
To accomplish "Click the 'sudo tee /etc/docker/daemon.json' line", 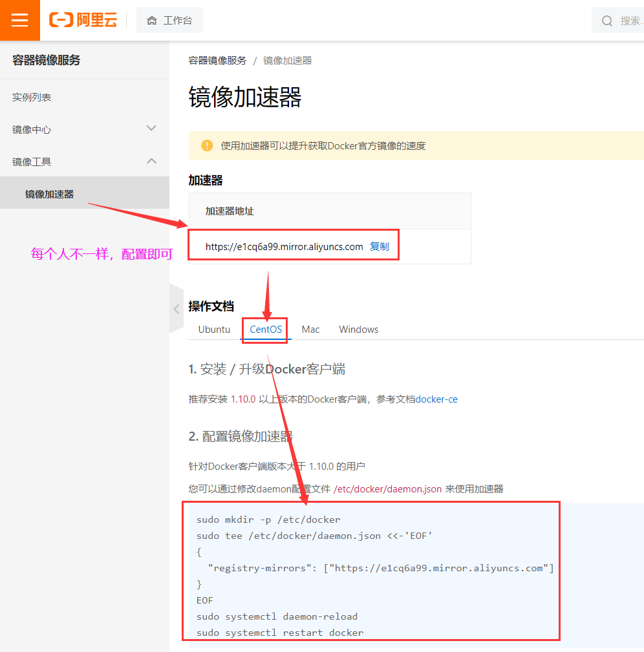I will [x=314, y=536].
